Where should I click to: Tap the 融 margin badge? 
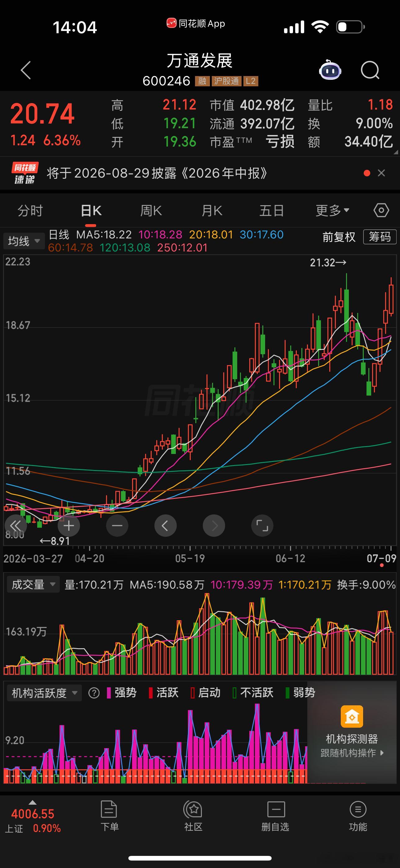[202, 81]
